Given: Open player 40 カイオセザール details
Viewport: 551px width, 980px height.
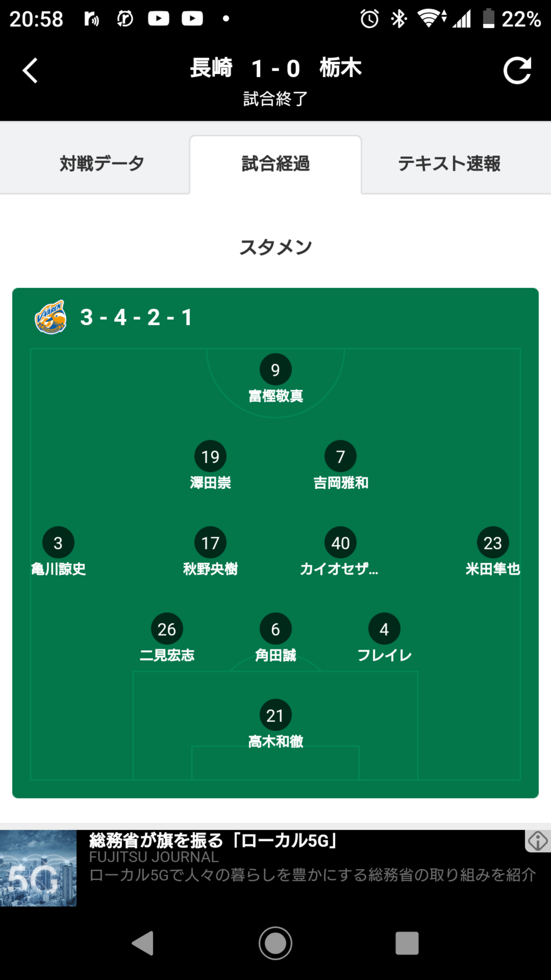Looking at the screenshot, I should point(340,543).
